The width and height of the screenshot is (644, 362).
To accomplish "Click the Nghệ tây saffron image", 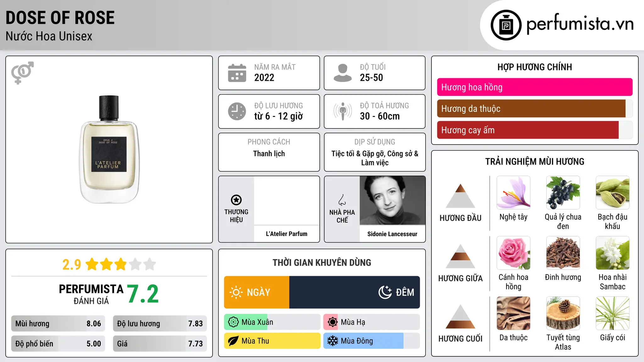I will click(514, 193).
